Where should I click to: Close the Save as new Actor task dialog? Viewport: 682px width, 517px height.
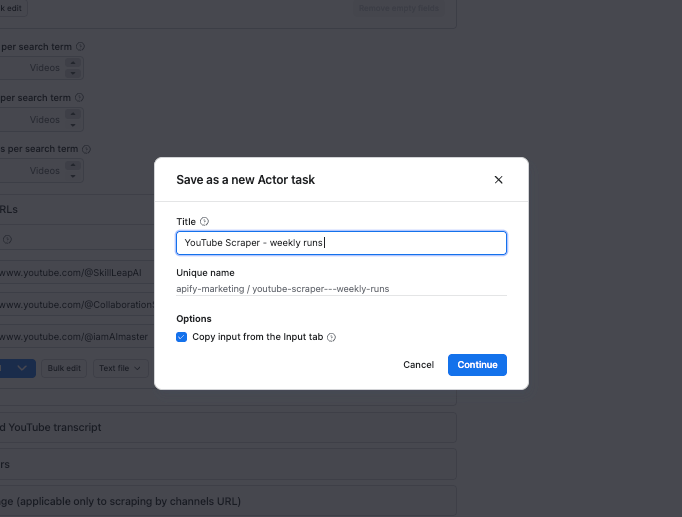(x=498, y=180)
